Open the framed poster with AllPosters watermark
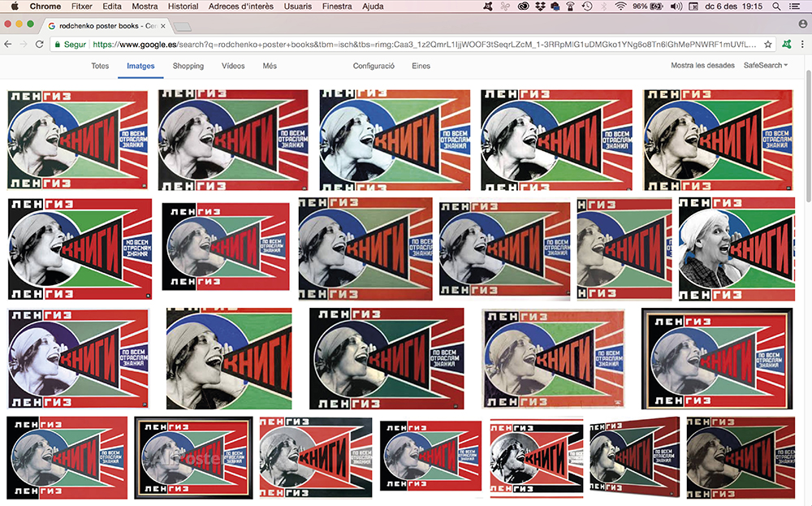 coord(194,458)
